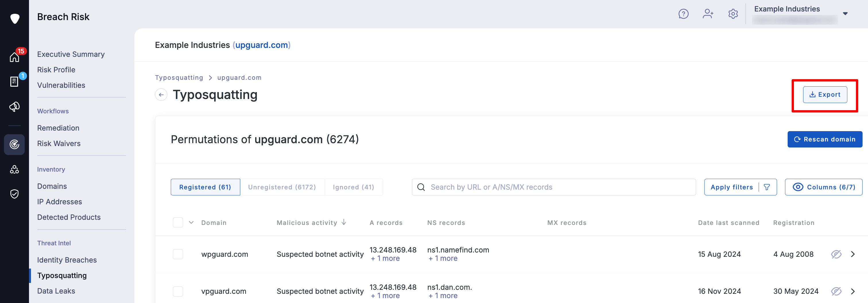Click the vpguard.com domain cell
Viewport: 868px width, 303px height.
pyautogui.click(x=224, y=291)
